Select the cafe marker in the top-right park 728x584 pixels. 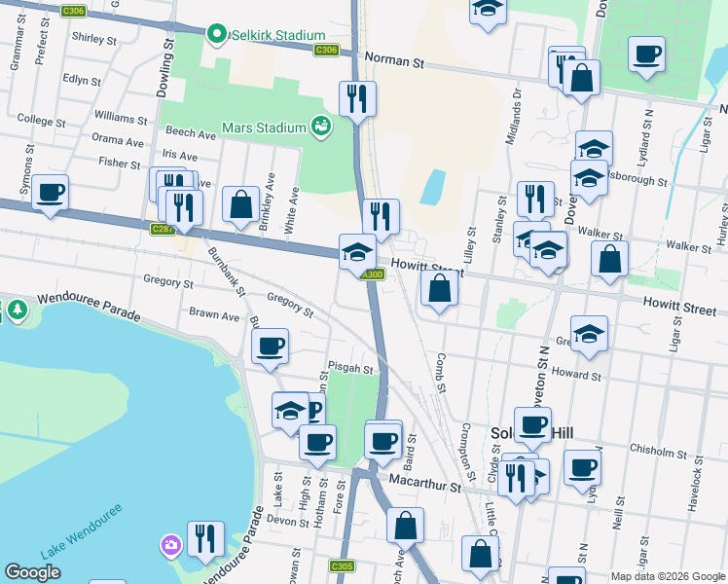(647, 58)
